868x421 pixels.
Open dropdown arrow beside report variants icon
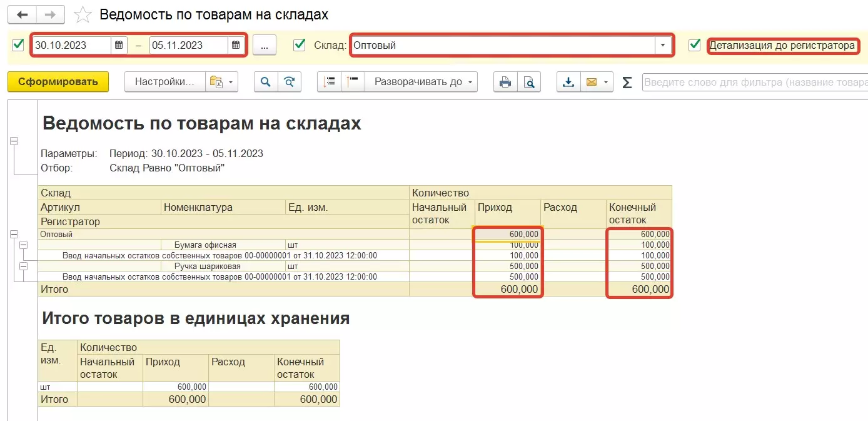click(x=231, y=82)
